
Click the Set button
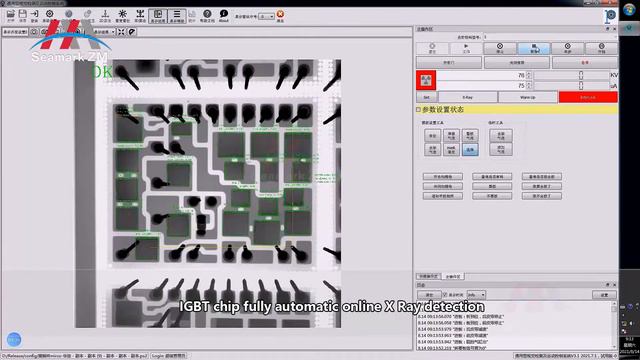(x=426, y=97)
